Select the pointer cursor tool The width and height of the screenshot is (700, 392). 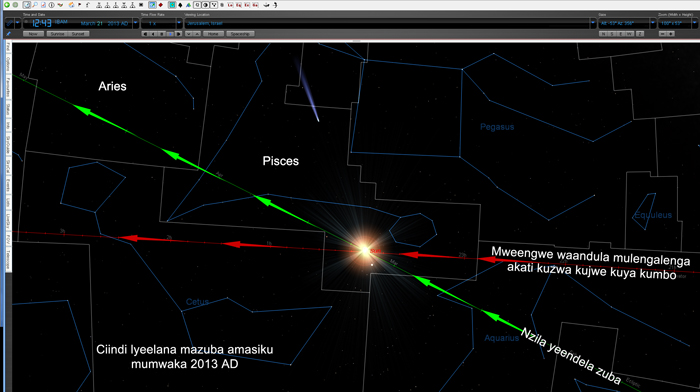27,4
